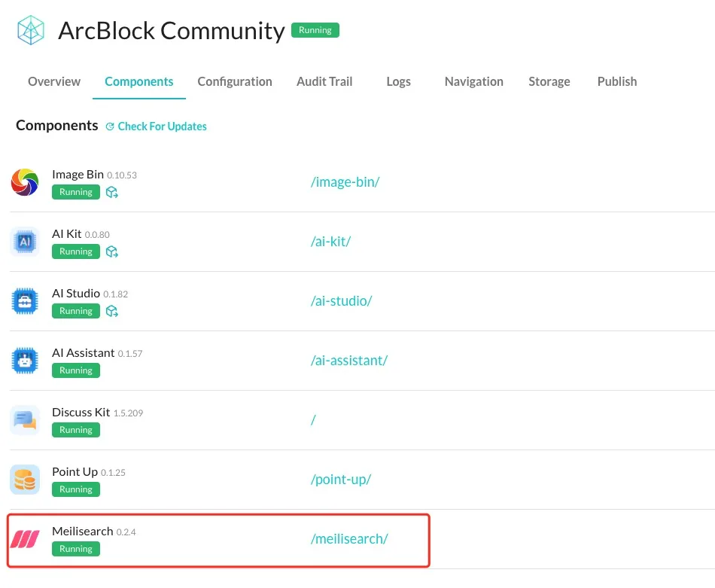Image resolution: width=715 pixels, height=588 pixels.
Task: Click the version number 0.10.53
Action: click(122, 175)
